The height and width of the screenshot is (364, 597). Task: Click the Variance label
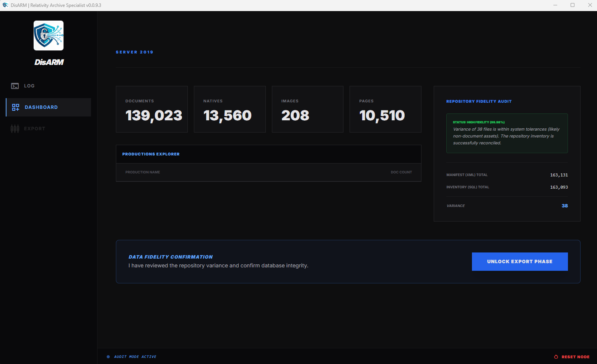(456, 206)
